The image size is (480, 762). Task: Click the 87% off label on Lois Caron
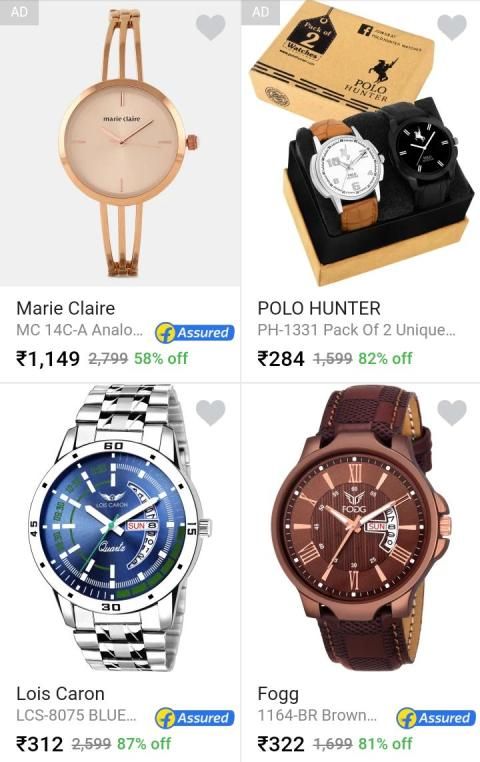[144, 744]
